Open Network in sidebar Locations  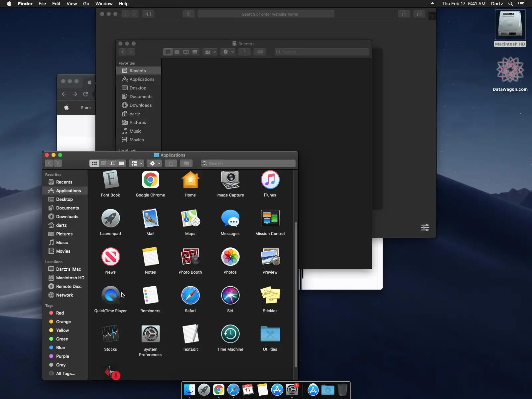click(65, 295)
